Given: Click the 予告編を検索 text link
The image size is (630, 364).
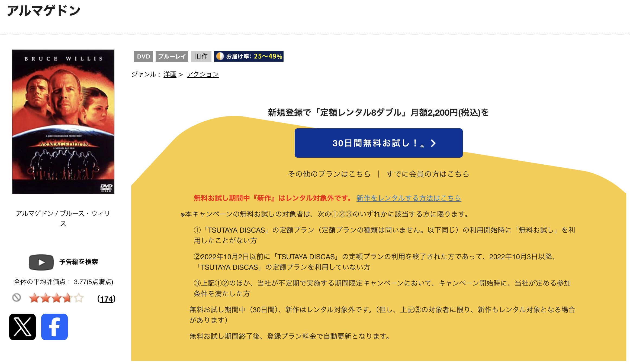Looking at the screenshot, I should (79, 262).
